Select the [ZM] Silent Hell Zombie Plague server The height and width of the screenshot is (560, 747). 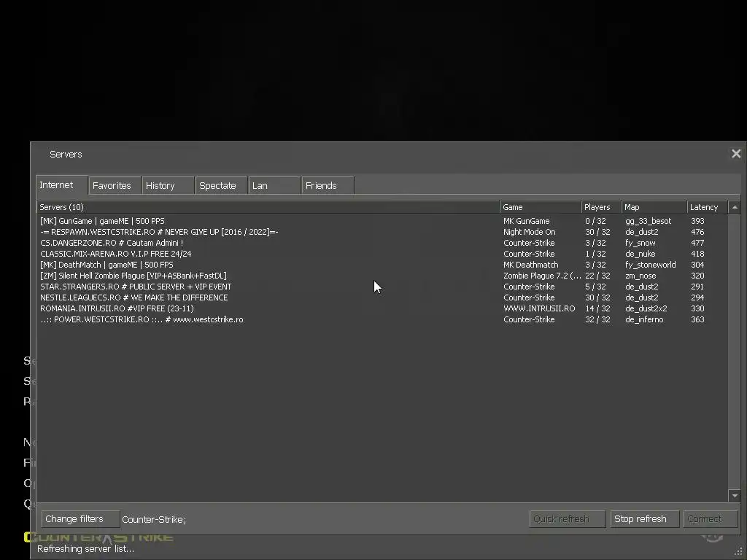point(382,276)
